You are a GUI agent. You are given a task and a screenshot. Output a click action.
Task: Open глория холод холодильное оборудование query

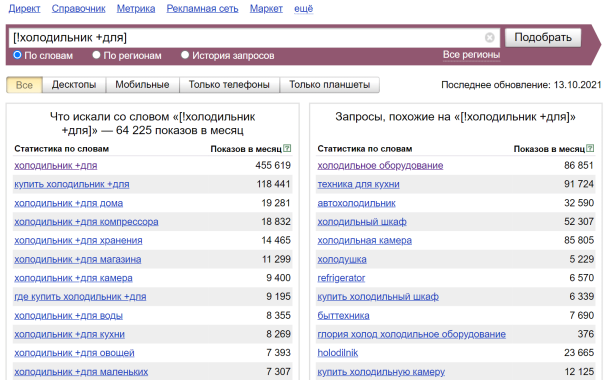pyautogui.click(x=411, y=334)
